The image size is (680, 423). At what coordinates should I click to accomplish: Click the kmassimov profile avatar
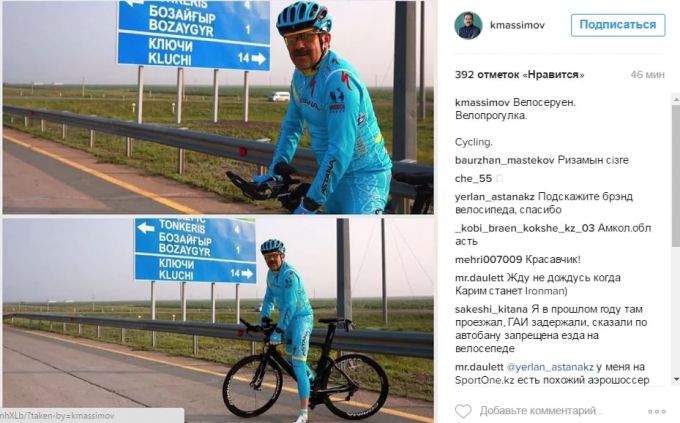click(x=468, y=26)
